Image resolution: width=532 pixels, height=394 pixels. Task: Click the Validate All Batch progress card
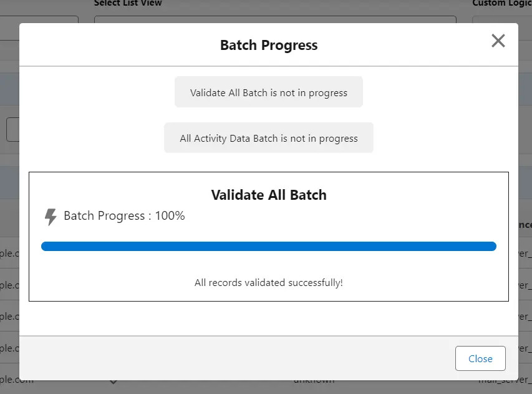coord(268,236)
